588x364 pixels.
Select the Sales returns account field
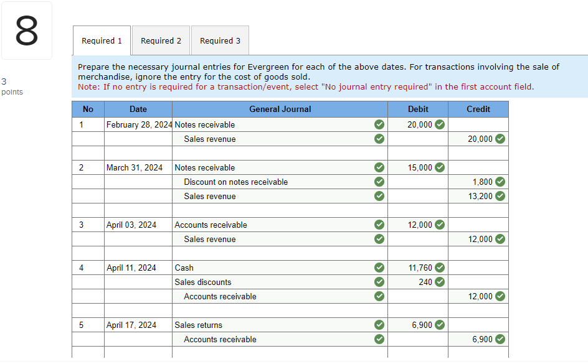280,325
